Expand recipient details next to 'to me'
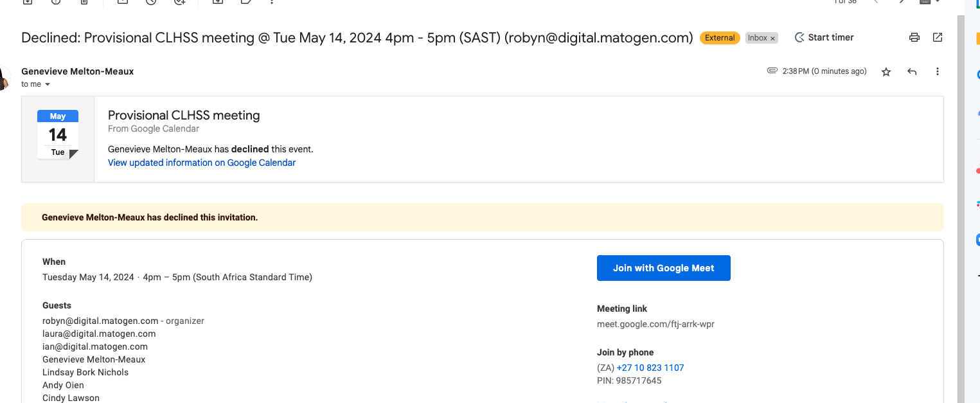 point(48,85)
